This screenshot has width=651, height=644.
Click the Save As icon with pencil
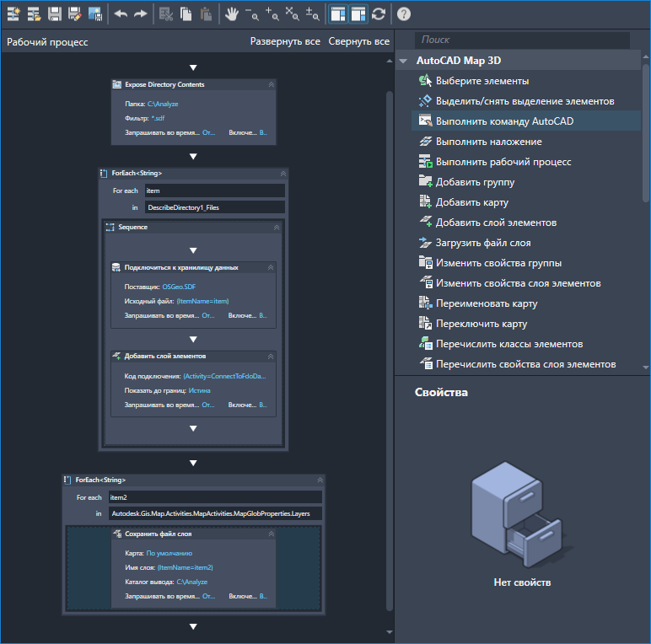tap(75, 14)
